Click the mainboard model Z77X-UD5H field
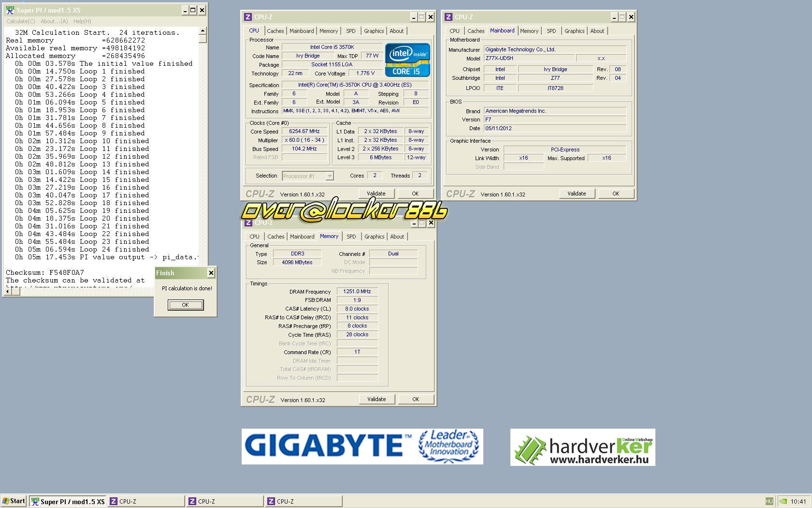 click(x=530, y=58)
